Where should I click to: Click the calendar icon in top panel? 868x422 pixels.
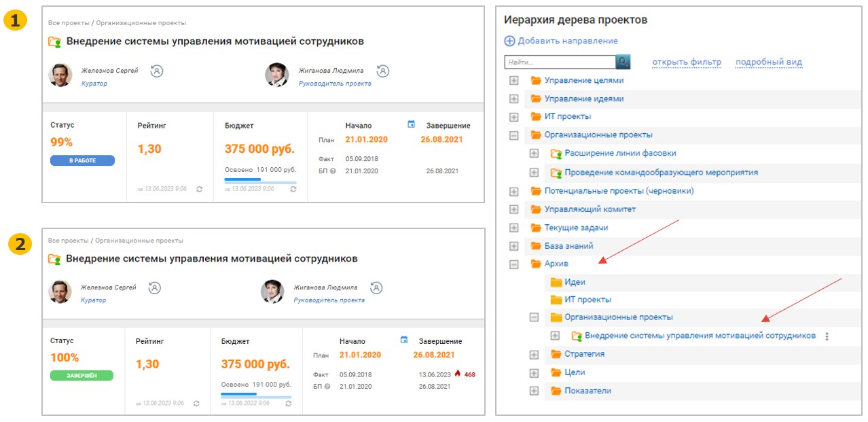pyautogui.click(x=411, y=124)
